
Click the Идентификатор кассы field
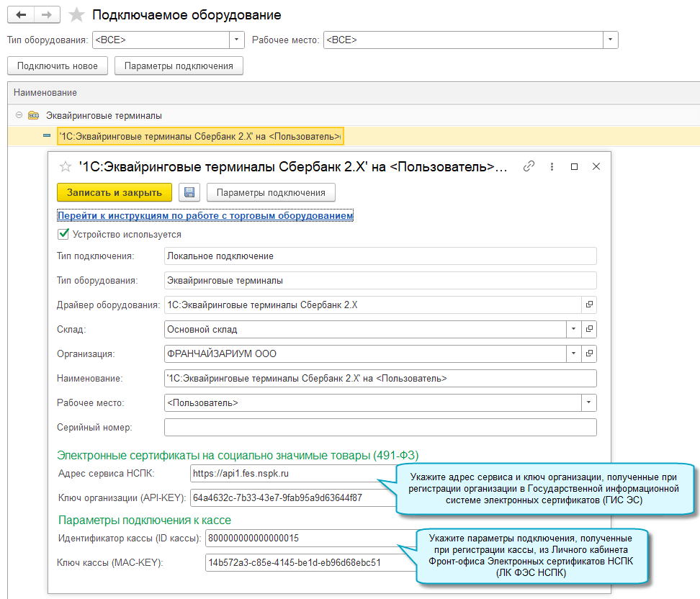pyautogui.click(x=311, y=539)
